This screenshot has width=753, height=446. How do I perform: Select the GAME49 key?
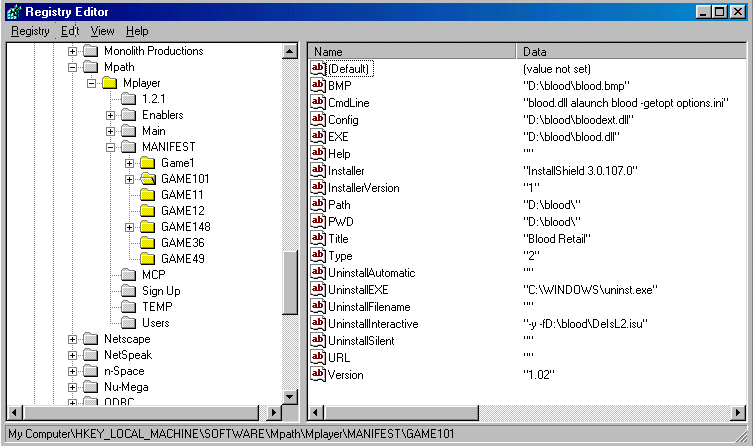[182, 259]
